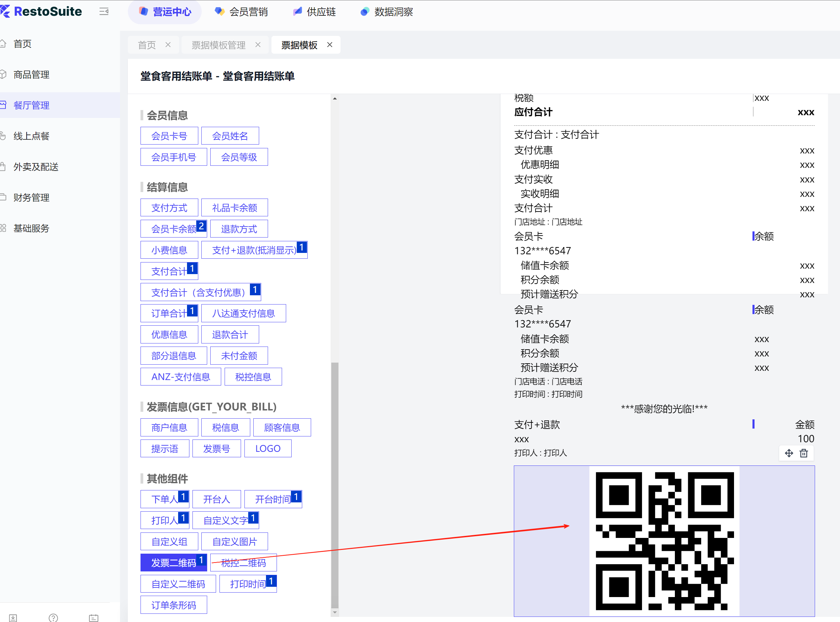
Task: Open 供应链 top navigation
Action: tap(314, 12)
